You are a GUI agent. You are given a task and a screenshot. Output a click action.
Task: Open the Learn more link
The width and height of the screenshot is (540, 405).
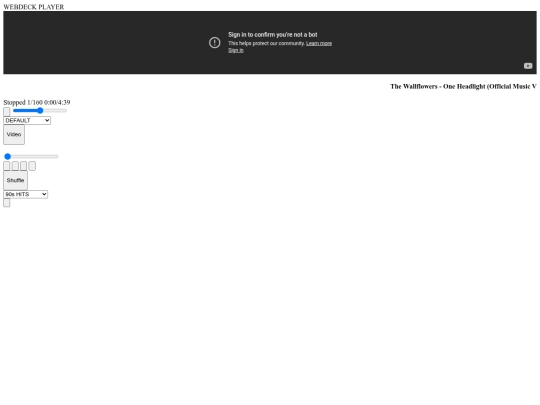click(319, 43)
